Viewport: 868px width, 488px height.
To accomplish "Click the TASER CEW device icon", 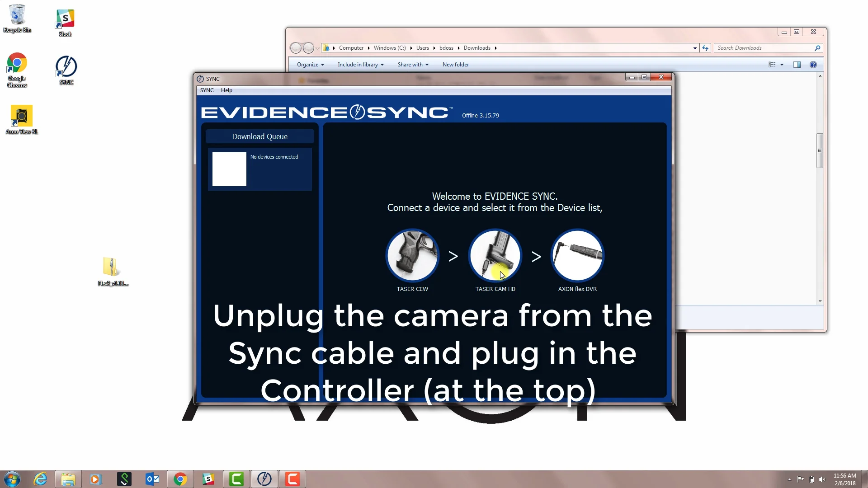I will (412, 256).
